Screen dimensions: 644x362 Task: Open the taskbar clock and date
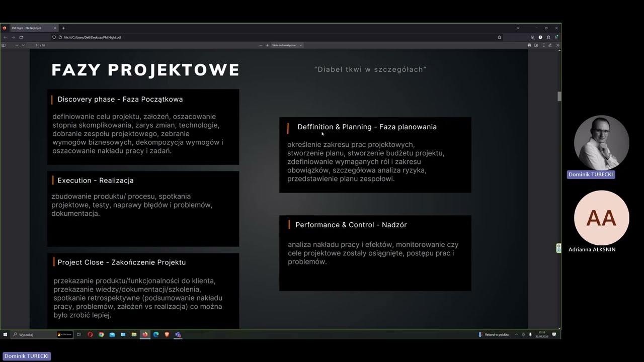542,334
